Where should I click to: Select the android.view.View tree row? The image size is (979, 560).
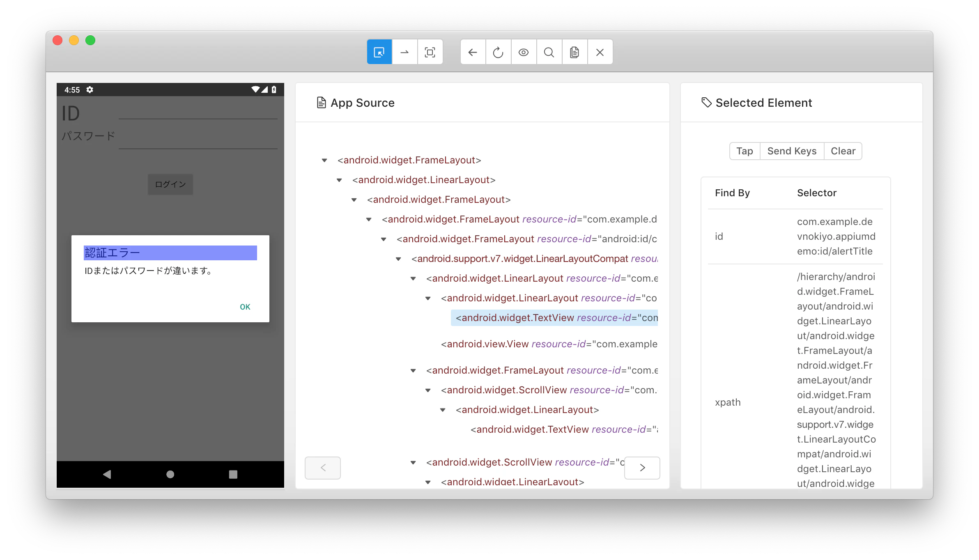pyautogui.click(x=549, y=344)
